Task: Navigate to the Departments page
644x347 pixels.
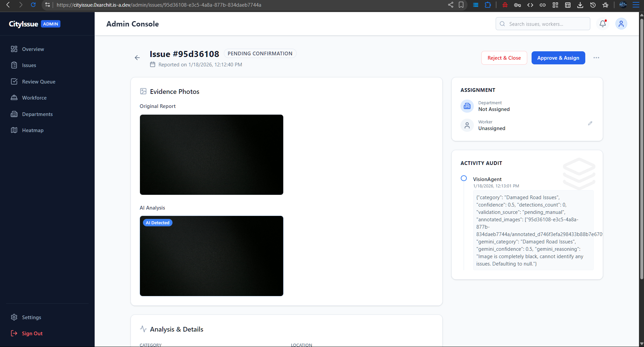Action: (37, 114)
